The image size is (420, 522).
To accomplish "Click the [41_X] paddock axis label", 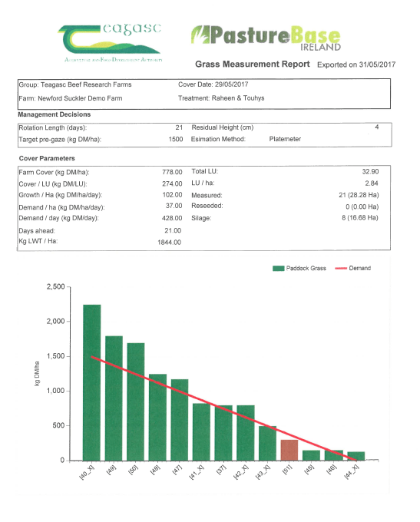I will point(197,472).
